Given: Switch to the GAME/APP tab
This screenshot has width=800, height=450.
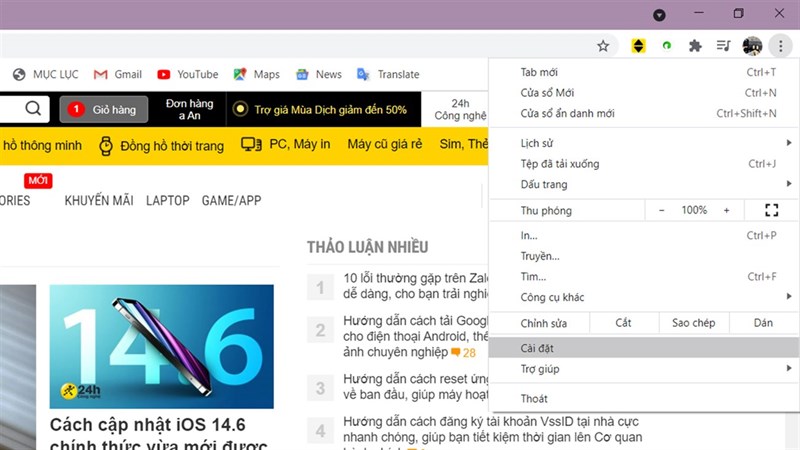Looking at the screenshot, I should [231, 201].
